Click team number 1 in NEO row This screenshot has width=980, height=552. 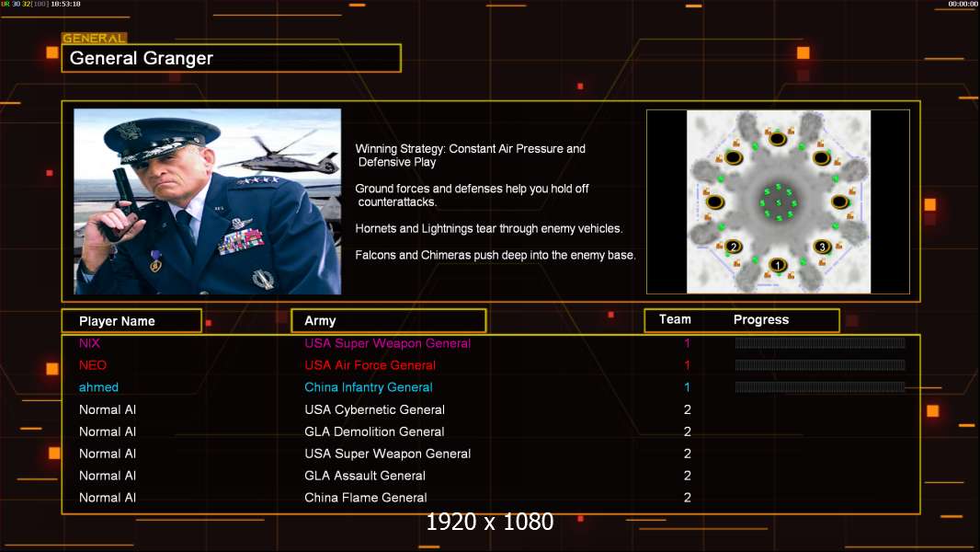coord(687,365)
